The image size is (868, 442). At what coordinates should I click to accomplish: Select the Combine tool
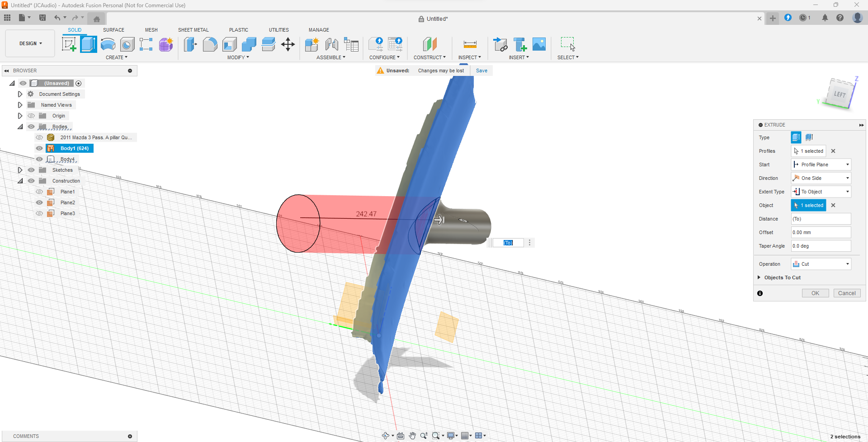pyautogui.click(x=249, y=44)
